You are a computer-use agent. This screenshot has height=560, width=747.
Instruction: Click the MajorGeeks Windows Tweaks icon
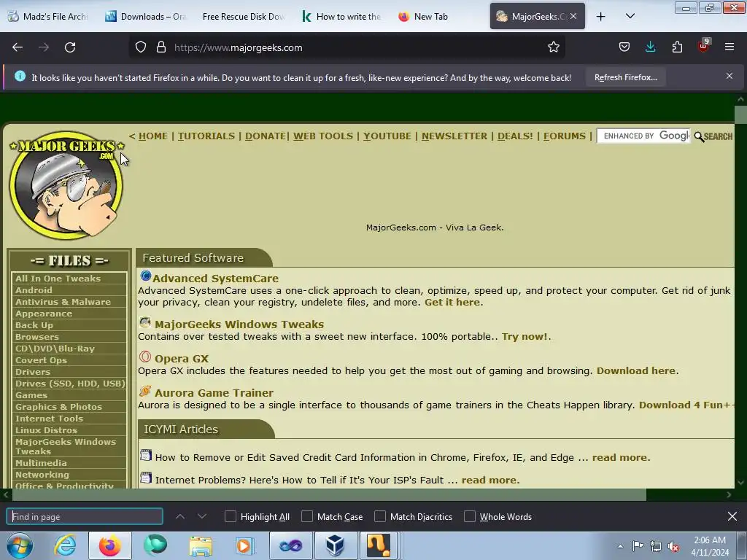(x=145, y=322)
